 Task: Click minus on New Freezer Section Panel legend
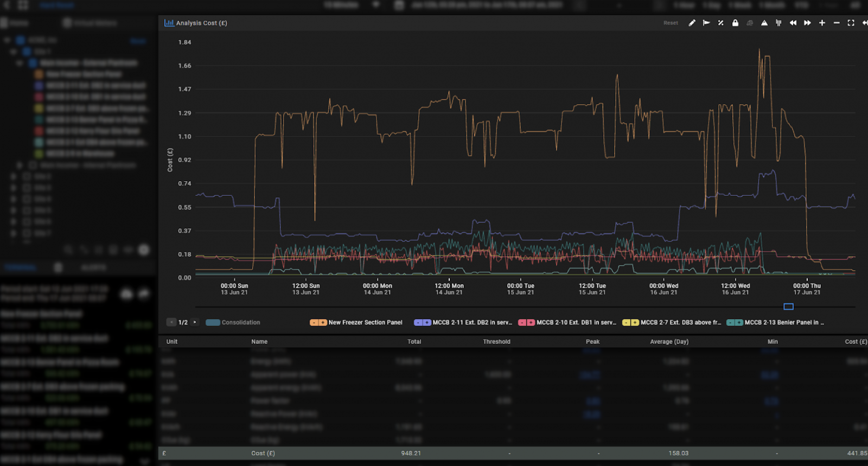click(314, 322)
